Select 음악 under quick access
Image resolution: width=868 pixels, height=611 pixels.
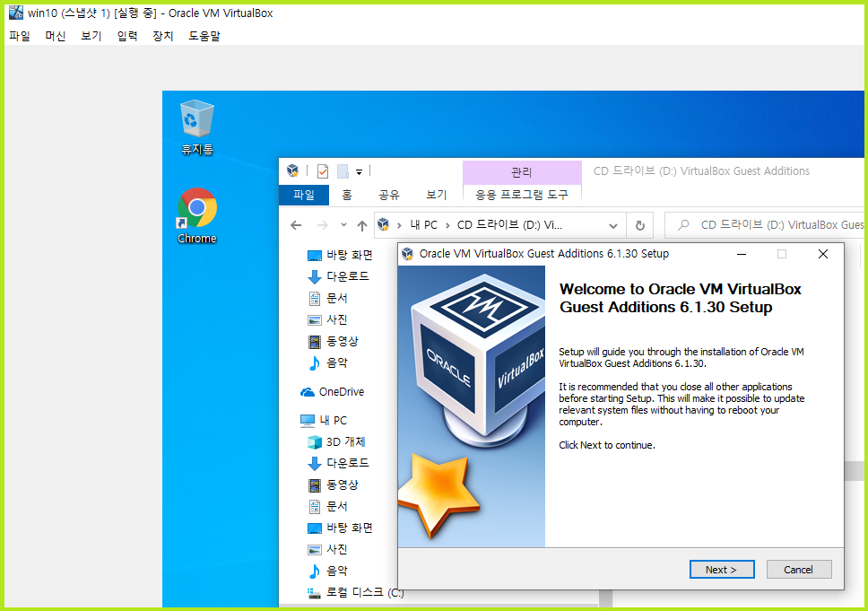(327, 362)
